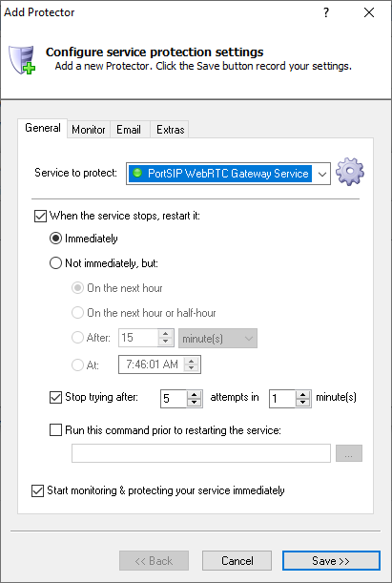Viewport: 392px width, 583px height.
Task: Go to the Extras tab
Action: 170,130
